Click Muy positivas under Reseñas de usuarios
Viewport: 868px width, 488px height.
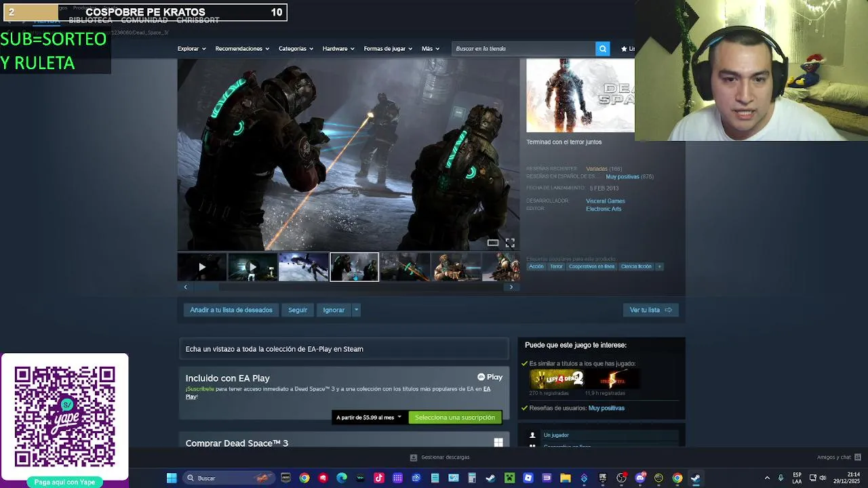click(606, 408)
